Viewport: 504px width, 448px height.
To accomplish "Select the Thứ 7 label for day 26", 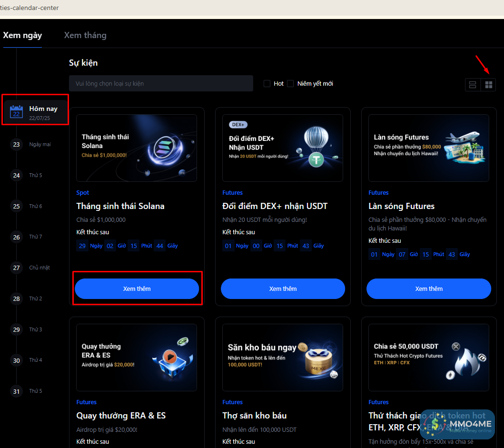I will [x=36, y=237].
